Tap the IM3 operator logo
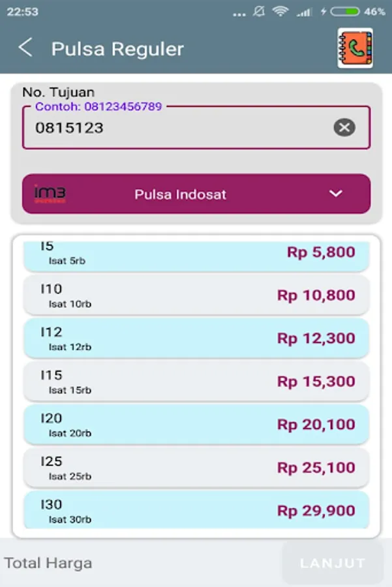This screenshot has width=392, height=587. coord(50,194)
